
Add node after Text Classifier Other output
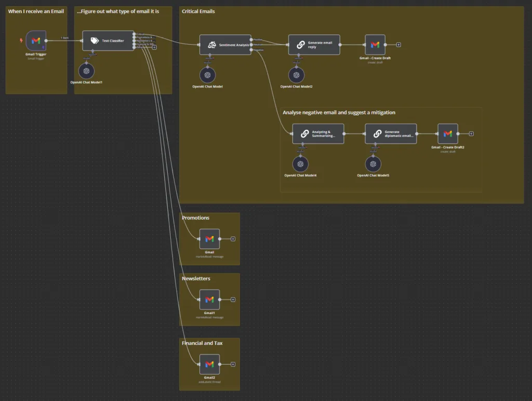pos(154,47)
